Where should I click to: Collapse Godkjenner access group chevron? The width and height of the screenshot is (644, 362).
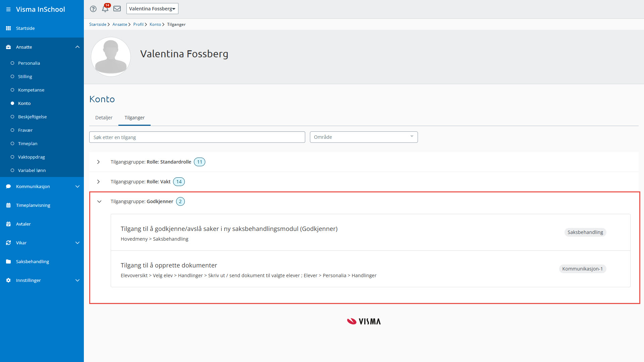[x=99, y=201]
